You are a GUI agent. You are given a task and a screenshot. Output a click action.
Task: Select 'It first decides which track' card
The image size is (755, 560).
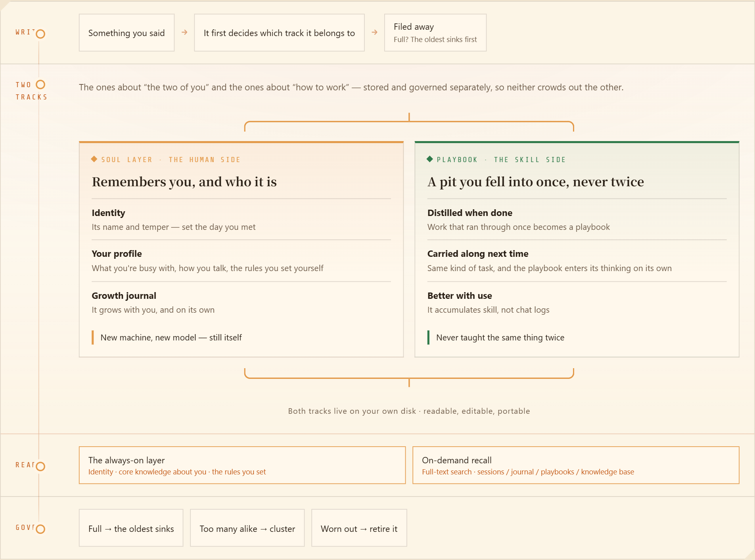[279, 33]
